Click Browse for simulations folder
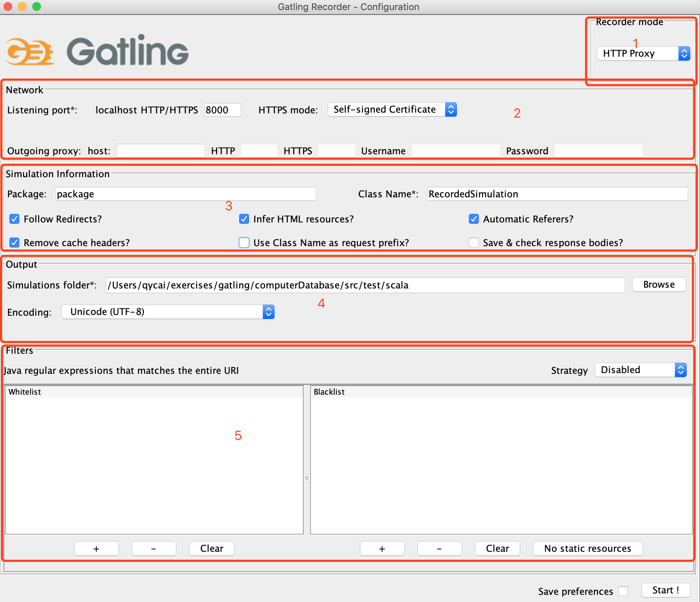 tap(659, 284)
